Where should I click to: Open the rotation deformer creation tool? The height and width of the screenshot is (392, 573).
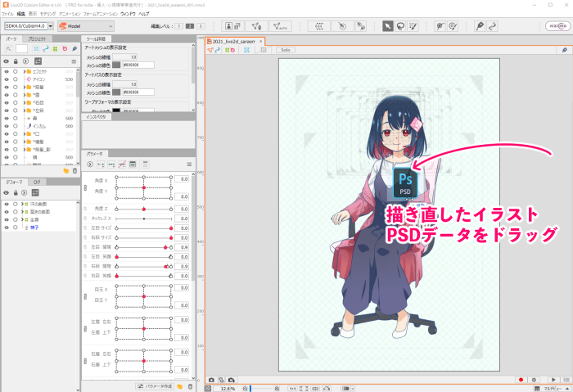[361, 26]
